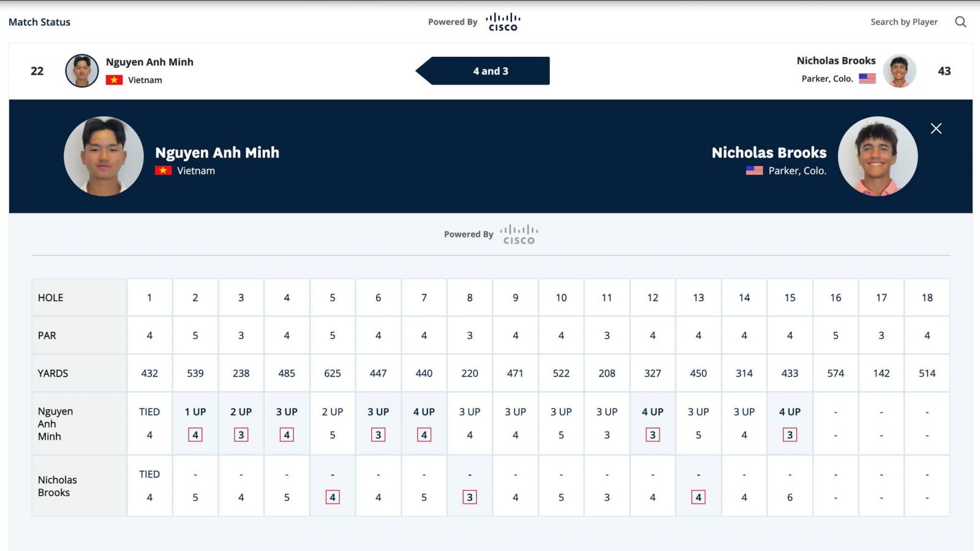
Task: Click Nguyen Anh Minh's small avatar
Action: [x=82, y=70]
